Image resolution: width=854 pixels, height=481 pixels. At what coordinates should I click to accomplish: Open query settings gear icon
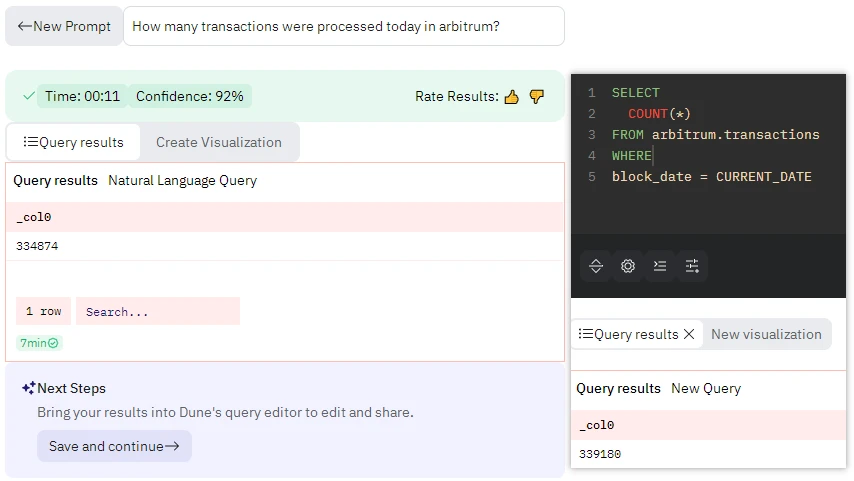[x=628, y=266]
